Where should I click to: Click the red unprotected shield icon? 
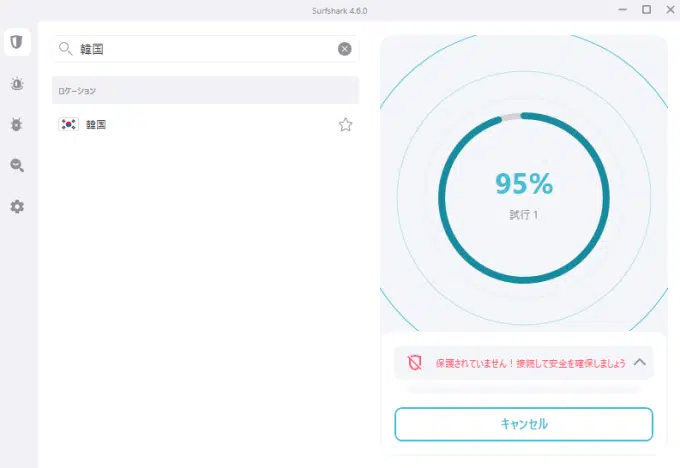coord(415,363)
